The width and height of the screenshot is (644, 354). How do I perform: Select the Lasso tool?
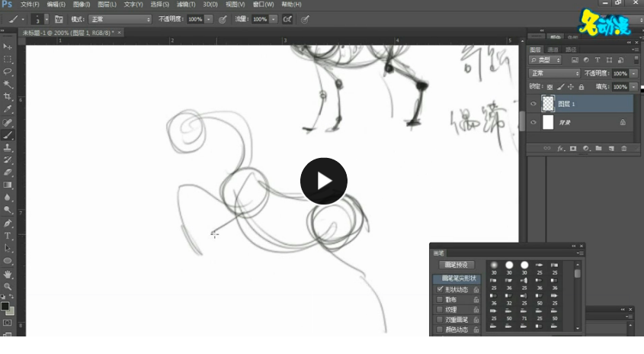(x=8, y=72)
